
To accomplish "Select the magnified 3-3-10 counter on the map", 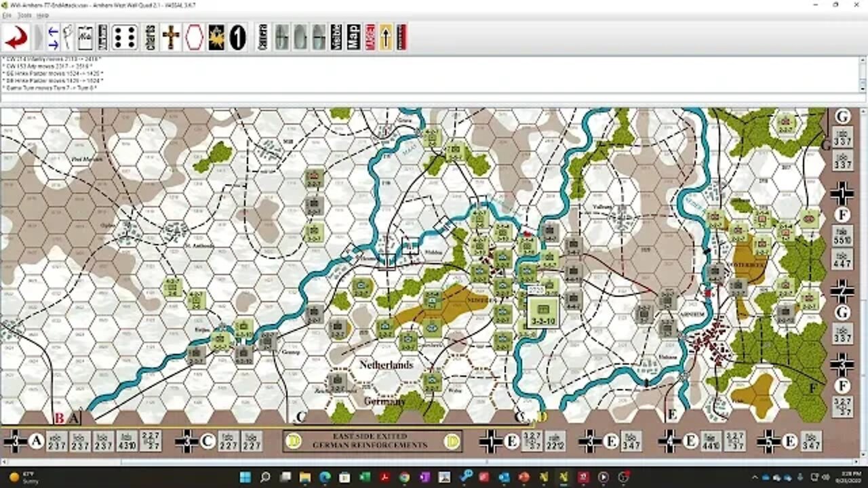I will 542,312.
